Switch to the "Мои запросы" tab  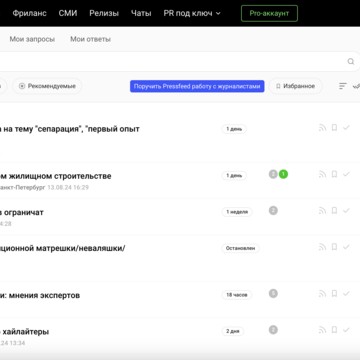pyautogui.click(x=32, y=39)
